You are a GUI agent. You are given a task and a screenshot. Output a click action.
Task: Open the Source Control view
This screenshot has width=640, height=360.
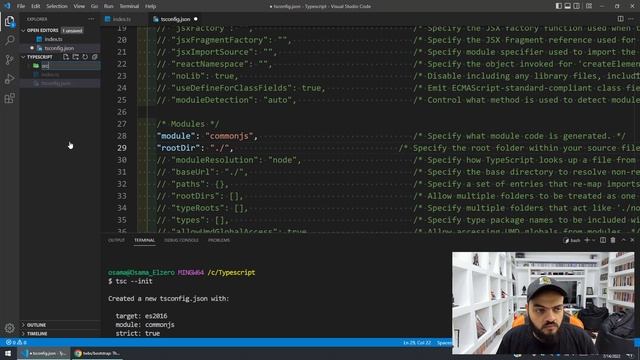[x=9, y=60]
